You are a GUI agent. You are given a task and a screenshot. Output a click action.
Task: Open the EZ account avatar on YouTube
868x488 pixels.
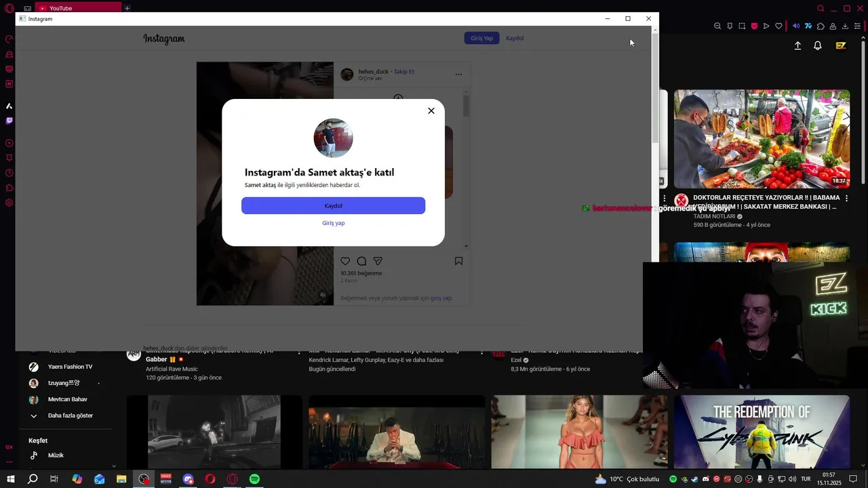(841, 45)
